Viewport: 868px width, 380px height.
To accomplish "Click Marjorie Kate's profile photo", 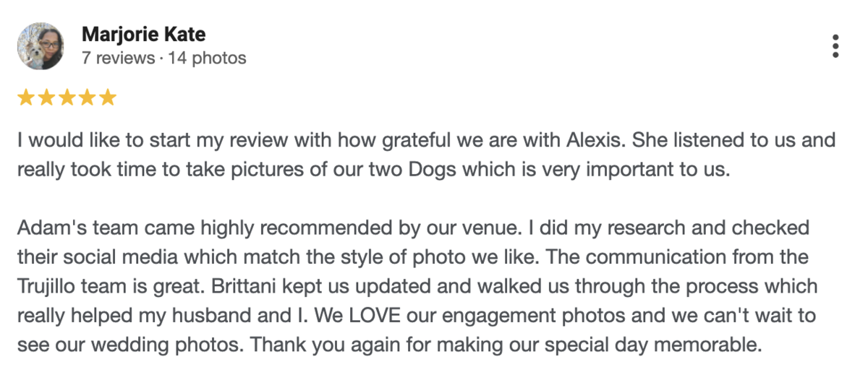I will (41, 46).
